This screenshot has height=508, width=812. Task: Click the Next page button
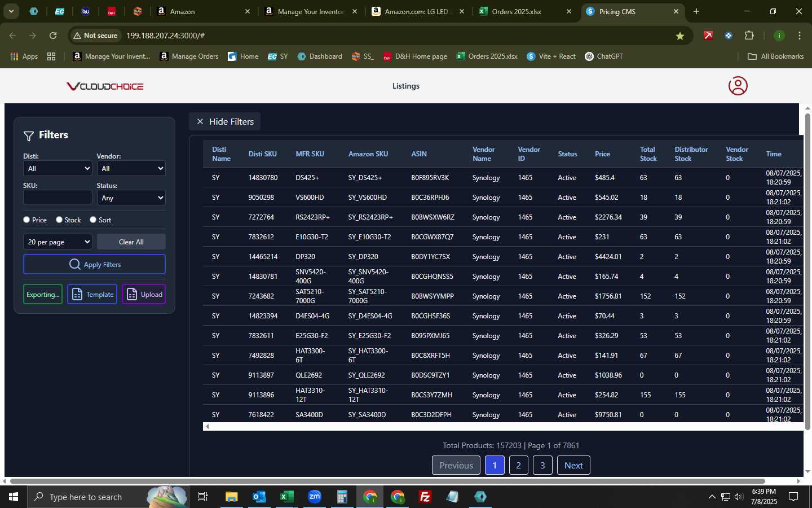(x=573, y=465)
